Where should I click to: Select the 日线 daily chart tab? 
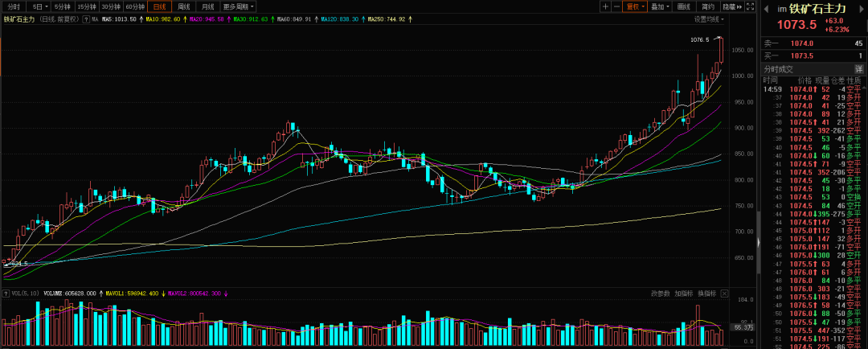pos(159,6)
